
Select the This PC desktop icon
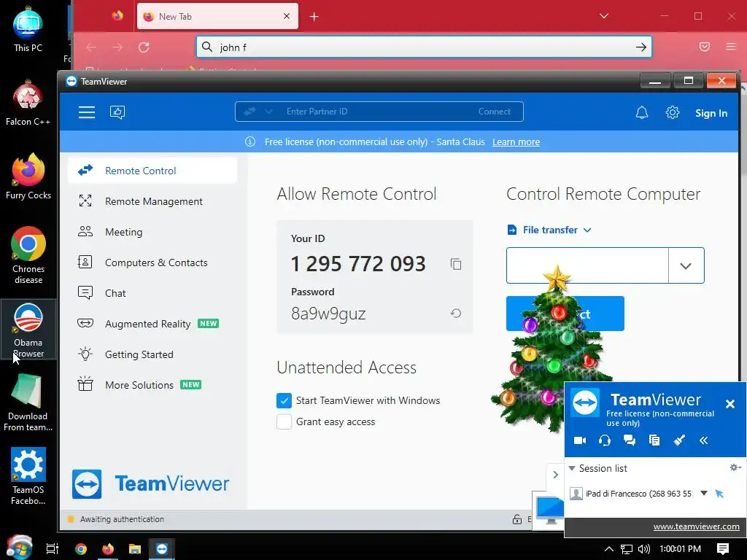28,29
